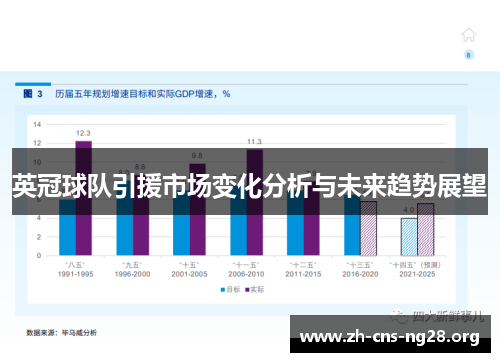Click the 图 3 figure label
The width and height of the screenshot is (500, 362).
33,94
